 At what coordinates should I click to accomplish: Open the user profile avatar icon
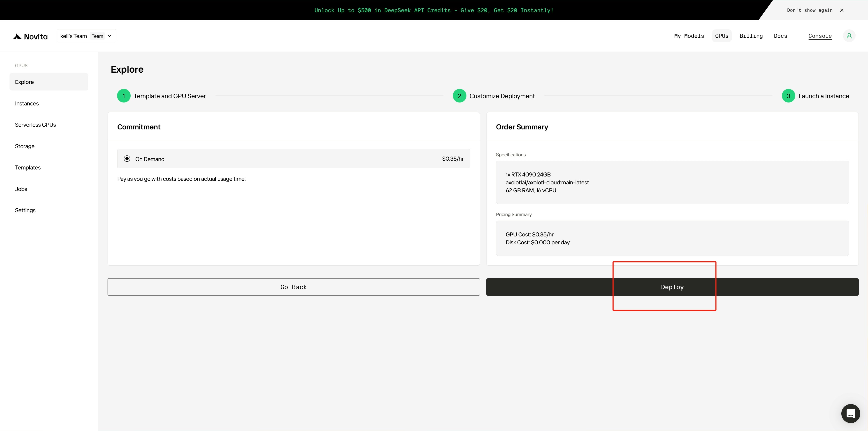click(849, 36)
